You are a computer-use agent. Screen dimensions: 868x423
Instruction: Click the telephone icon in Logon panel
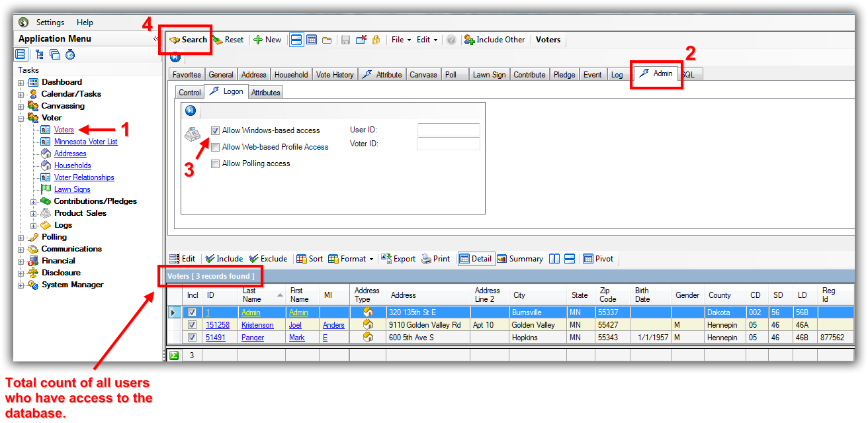[193, 134]
